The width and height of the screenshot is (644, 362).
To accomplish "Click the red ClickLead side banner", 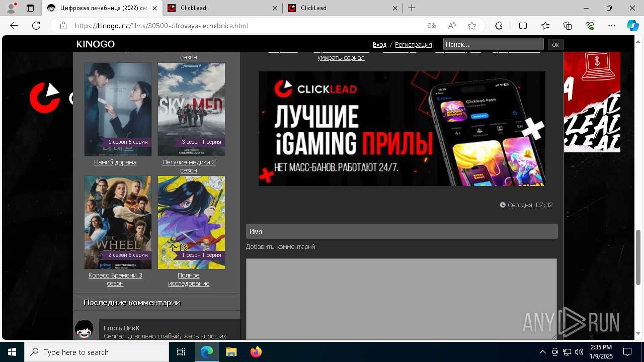I will (592, 102).
